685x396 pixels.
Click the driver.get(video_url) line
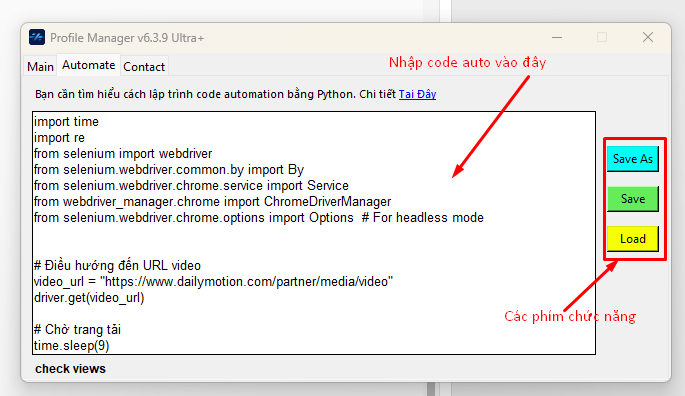(89, 298)
